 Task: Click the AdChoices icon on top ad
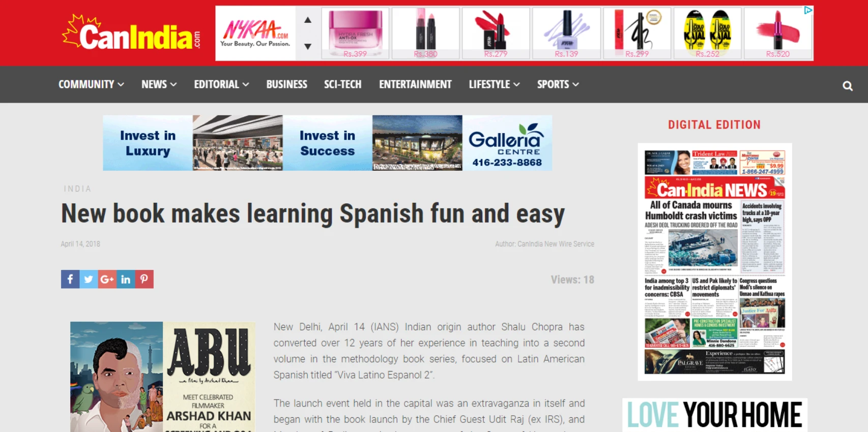coord(808,10)
